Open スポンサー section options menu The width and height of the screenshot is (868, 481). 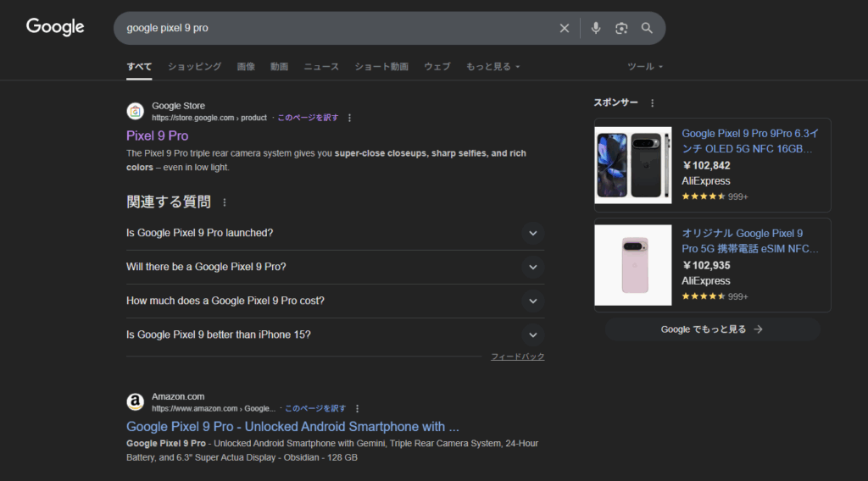(x=652, y=102)
